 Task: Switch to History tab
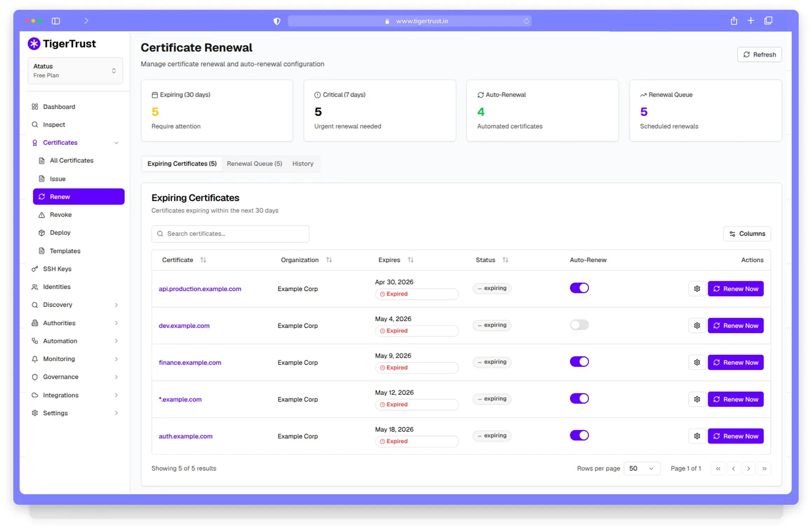coord(303,163)
